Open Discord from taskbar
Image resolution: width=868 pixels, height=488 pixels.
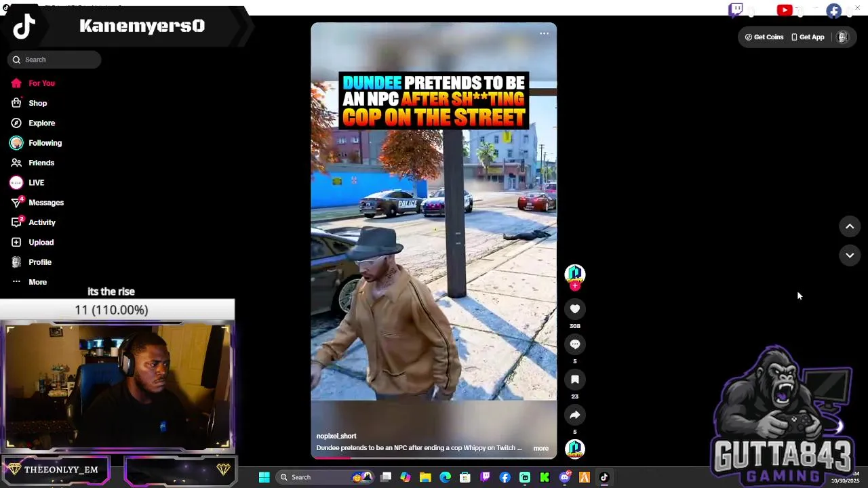coord(565,477)
